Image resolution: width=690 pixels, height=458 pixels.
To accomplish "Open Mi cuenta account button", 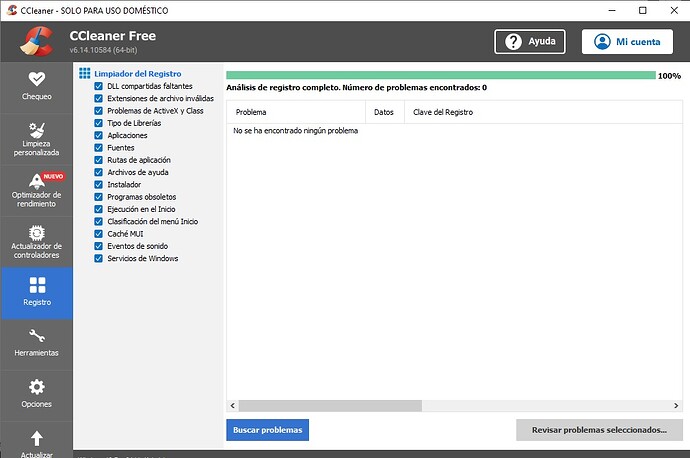I will coord(628,42).
